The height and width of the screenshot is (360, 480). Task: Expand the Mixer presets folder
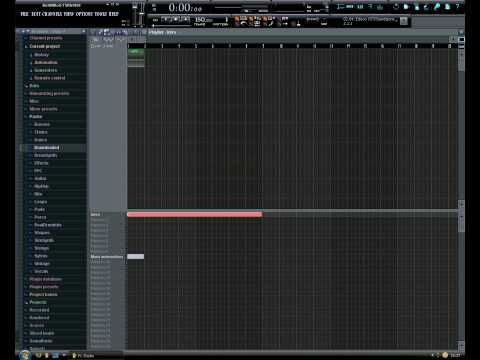point(43,109)
